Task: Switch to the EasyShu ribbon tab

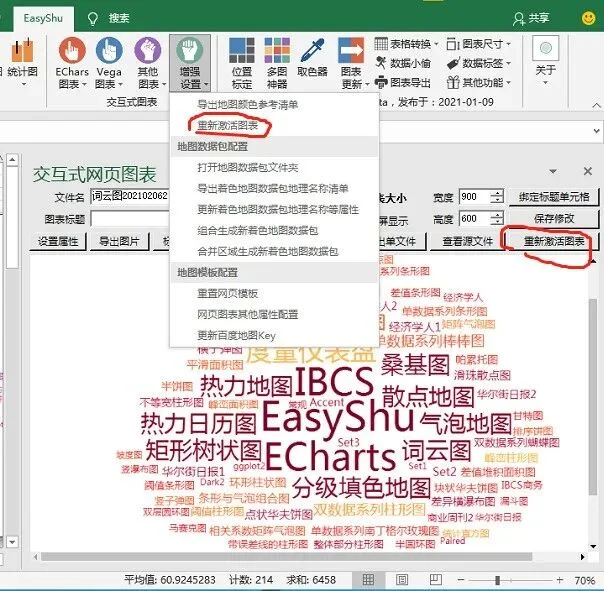Action: point(43,18)
